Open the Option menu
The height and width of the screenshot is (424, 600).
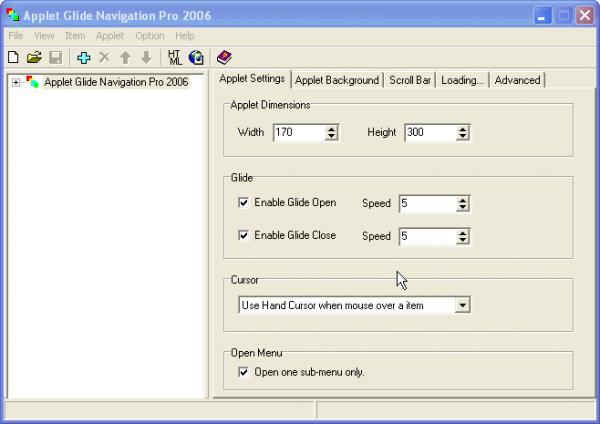pyautogui.click(x=150, y=36)
